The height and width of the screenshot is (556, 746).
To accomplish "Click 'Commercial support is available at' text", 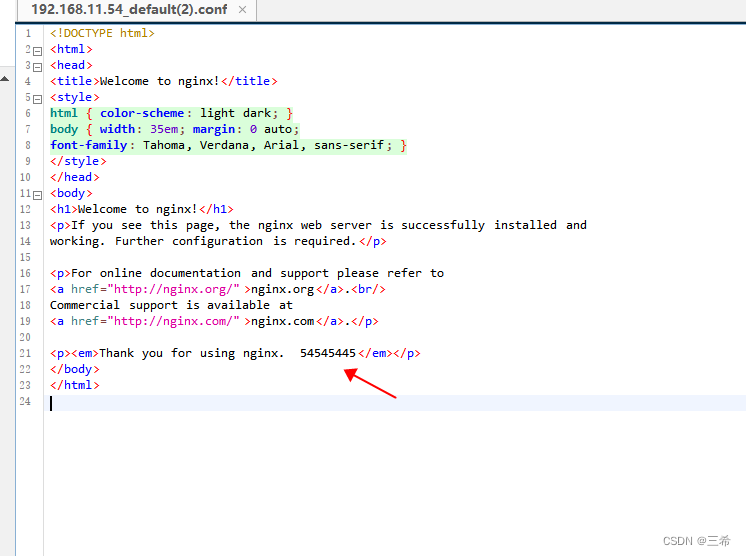I will pyautogui.click(x=171, y=305).
